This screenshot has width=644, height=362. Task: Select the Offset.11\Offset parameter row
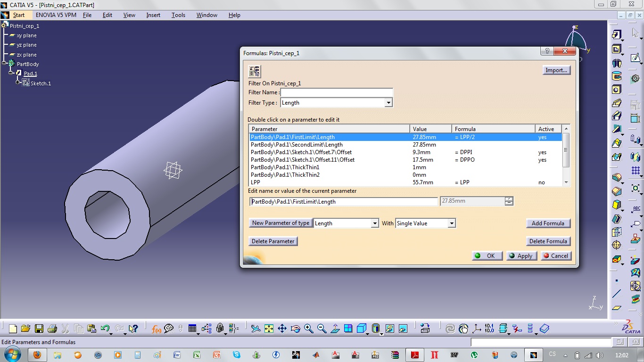click(405, 160)
